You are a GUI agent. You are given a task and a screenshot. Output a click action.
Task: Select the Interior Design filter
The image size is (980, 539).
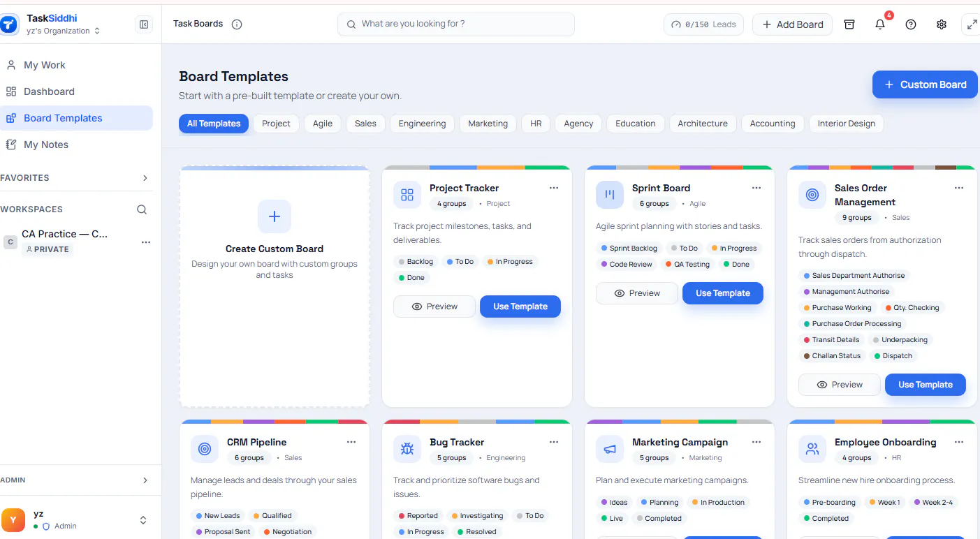(x=847, y=124)
